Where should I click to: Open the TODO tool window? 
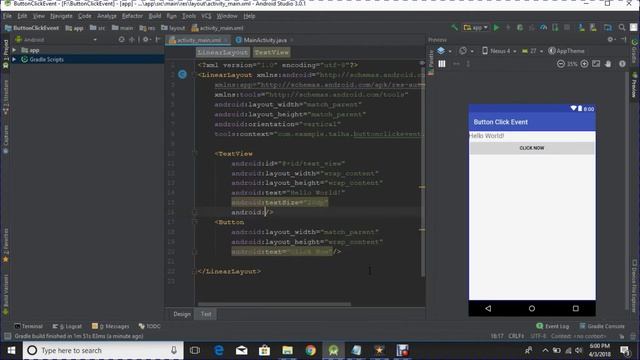[149, 326]
